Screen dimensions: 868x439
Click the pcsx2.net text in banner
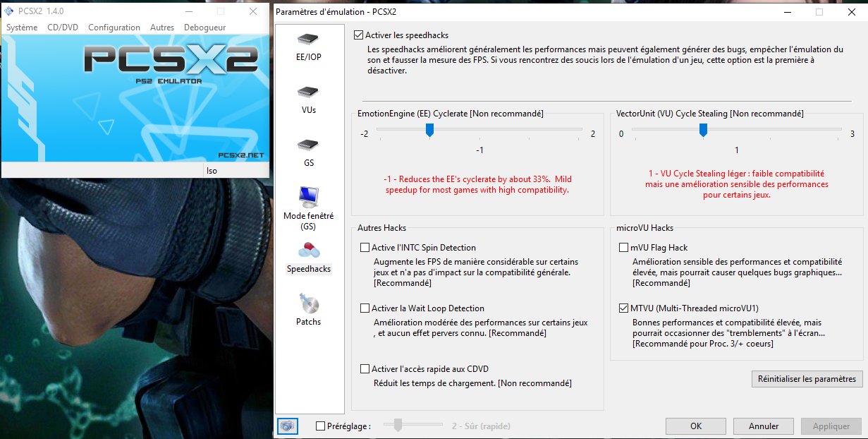pyautogui.click(x=240, y=155)
